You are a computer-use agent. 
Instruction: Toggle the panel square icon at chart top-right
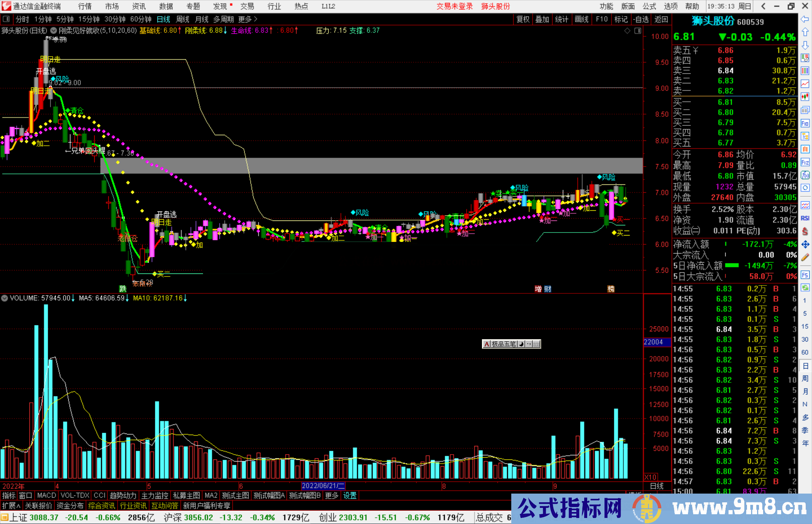coord(638,31)
